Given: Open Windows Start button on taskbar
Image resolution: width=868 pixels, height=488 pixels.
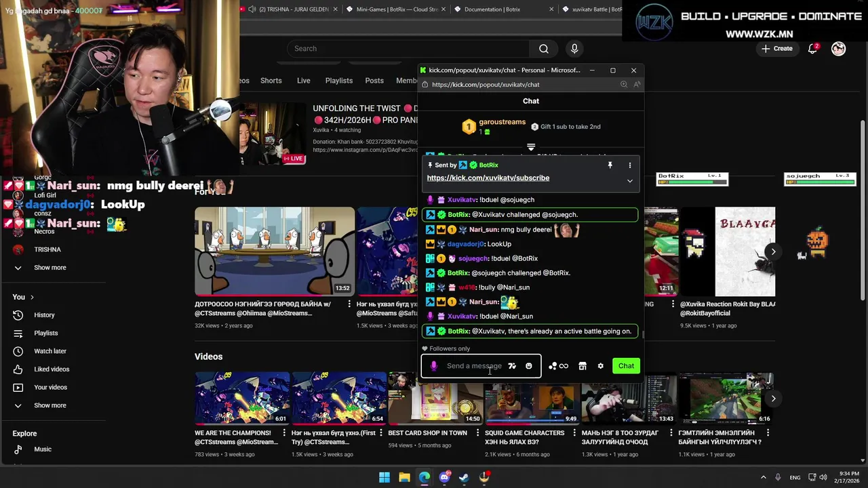Looking at the screenshot, I should click(384, 477).
